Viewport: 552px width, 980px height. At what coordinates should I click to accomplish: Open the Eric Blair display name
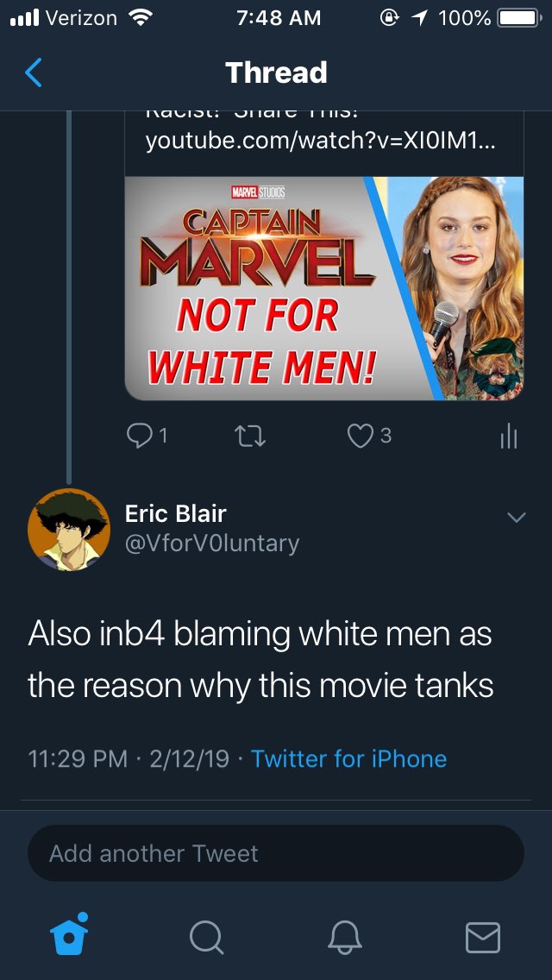coord(176,514)
